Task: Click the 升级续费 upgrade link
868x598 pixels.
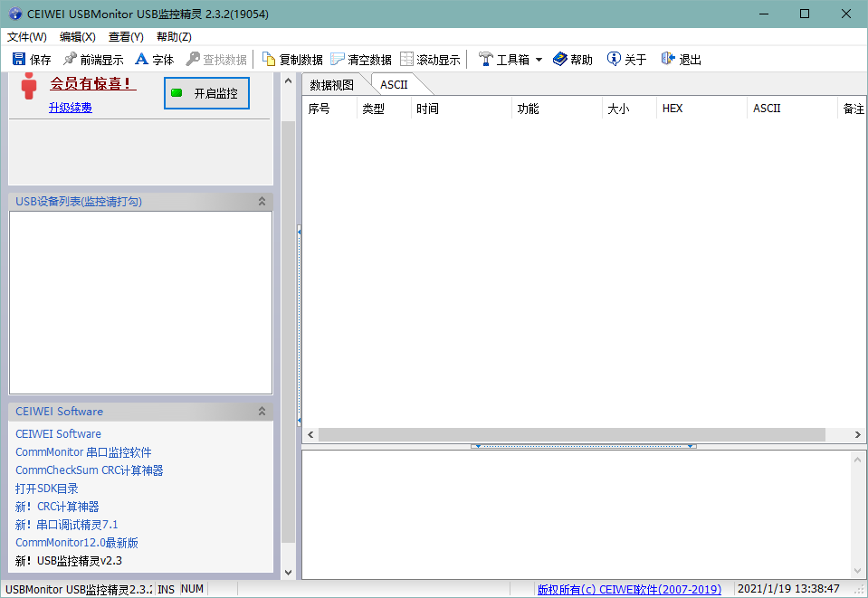Action: (71, 108)
